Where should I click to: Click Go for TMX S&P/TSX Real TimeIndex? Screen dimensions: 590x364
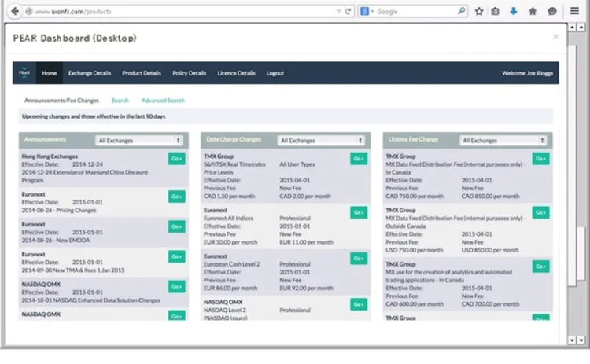click(x=359, y=158)
